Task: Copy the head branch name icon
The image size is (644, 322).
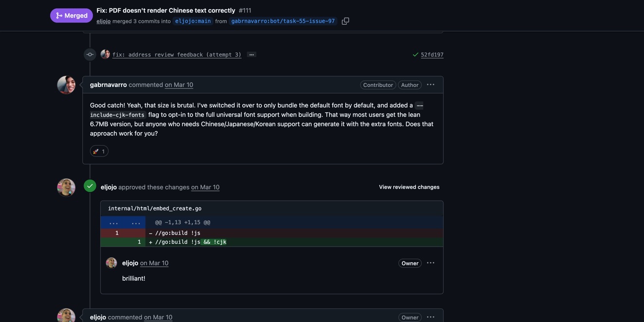Action: point(345,21)
